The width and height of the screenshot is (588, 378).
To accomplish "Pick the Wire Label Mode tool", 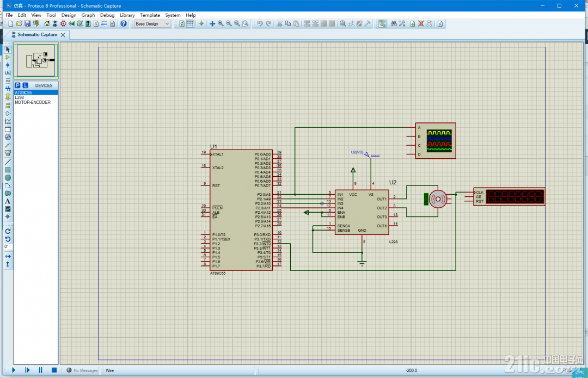I will click(8, 73).
